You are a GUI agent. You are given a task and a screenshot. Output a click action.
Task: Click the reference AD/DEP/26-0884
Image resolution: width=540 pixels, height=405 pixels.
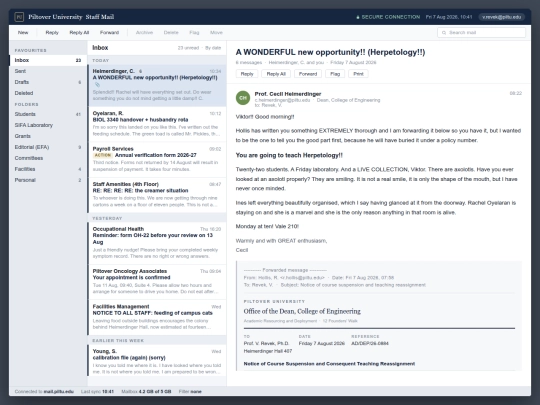point(370,344)
